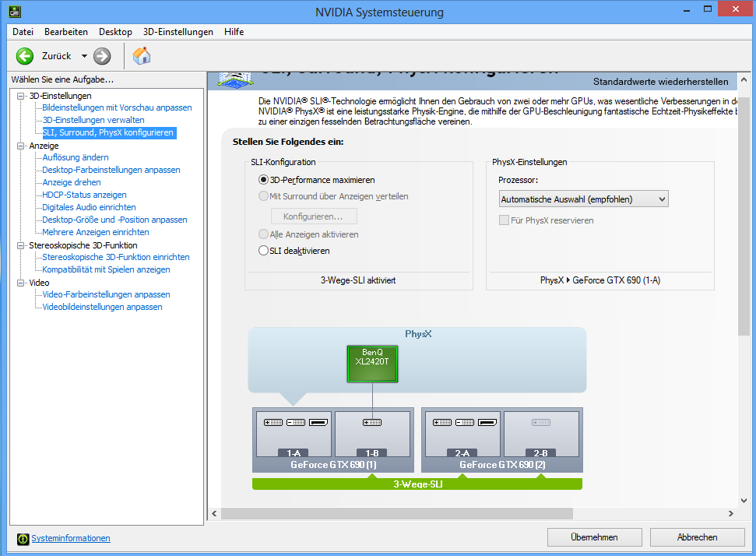
Task: Open Stereoskopische 3D-Funktion einrichten
Action: pos(116,257)
